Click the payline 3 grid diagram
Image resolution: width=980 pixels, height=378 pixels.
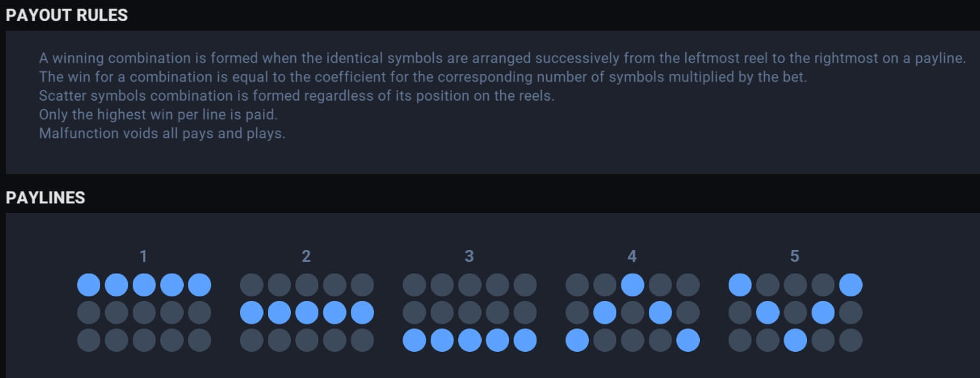[470, 312]
